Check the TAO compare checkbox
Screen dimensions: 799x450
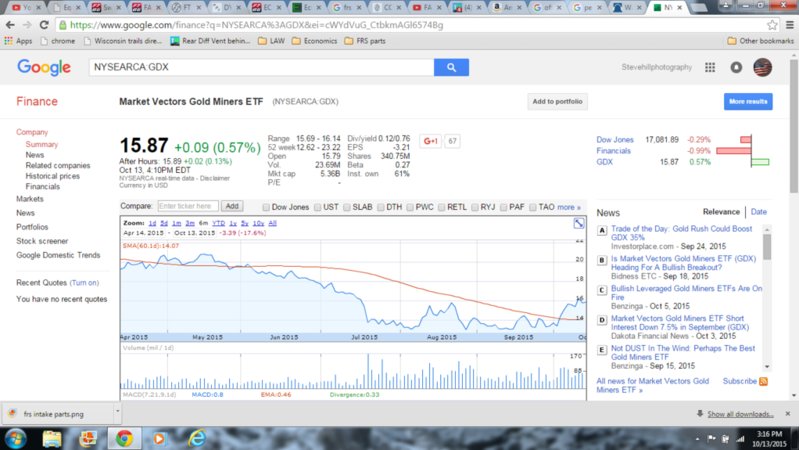[532, 207]
